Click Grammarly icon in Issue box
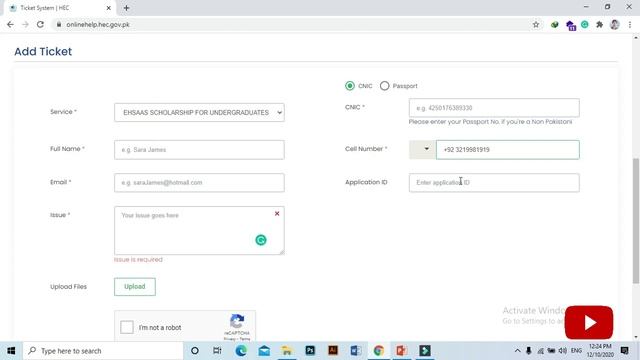640x360 pixels. pos(261,240)
